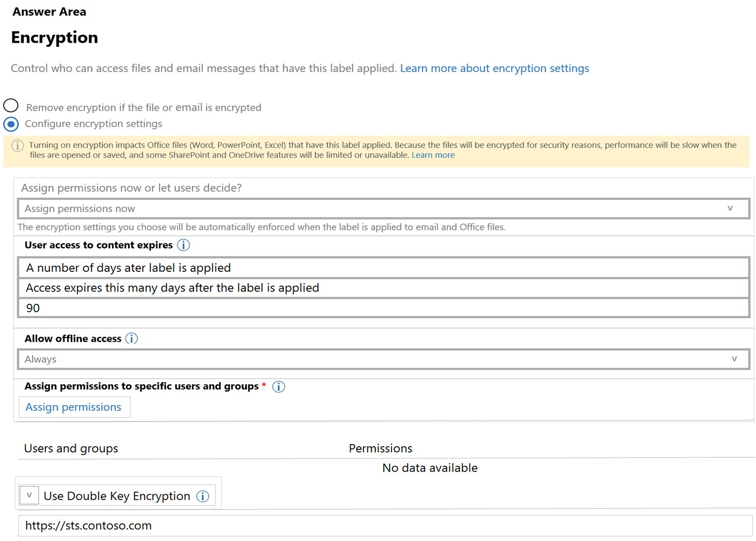Open Learn more about encryption settings link
The height and width of the screenshot is (541, 756).
tap(494, 68)
